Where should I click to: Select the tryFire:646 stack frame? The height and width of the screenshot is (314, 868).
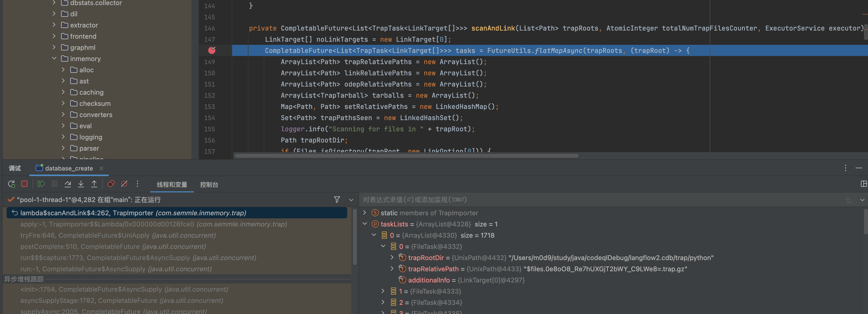coord(177,235)
